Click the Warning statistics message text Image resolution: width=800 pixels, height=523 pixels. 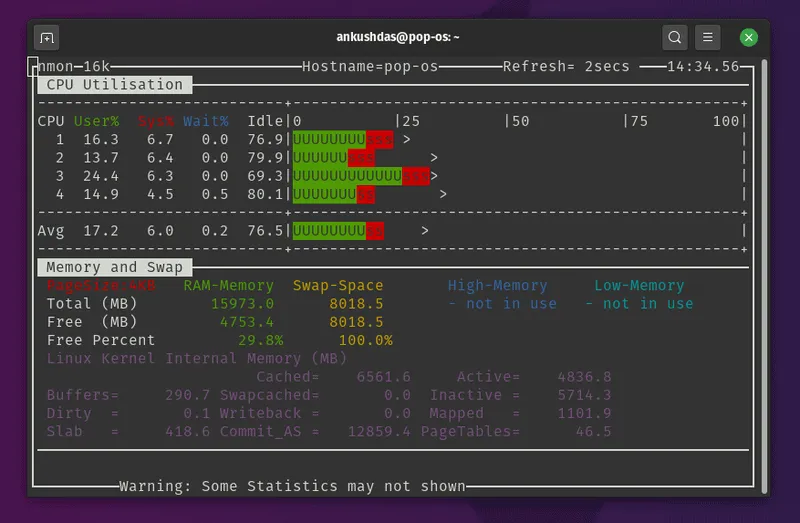[292, 486]
